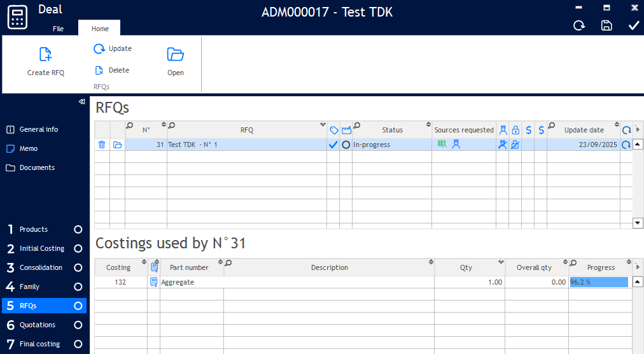Click the Delete RFQ ribbon button
Viewport: 644px width, 354px height.
click(112, 70)
